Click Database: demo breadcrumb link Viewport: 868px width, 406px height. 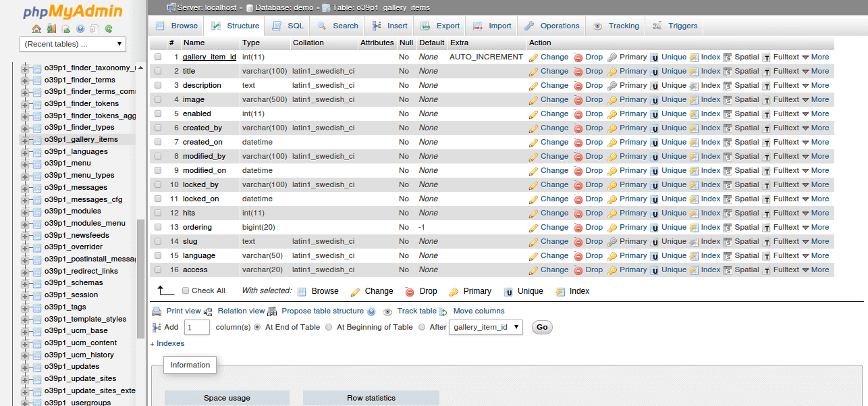tap(284, 7)
